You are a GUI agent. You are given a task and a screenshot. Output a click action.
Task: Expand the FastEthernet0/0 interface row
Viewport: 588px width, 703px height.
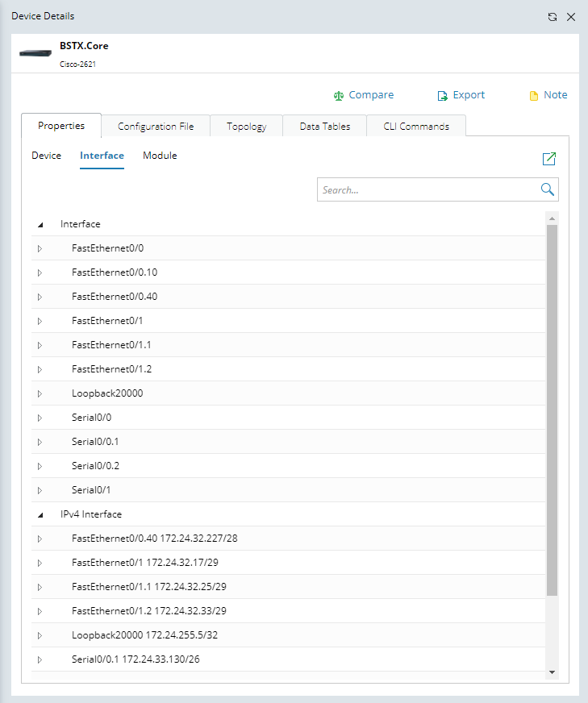[40, 248]
